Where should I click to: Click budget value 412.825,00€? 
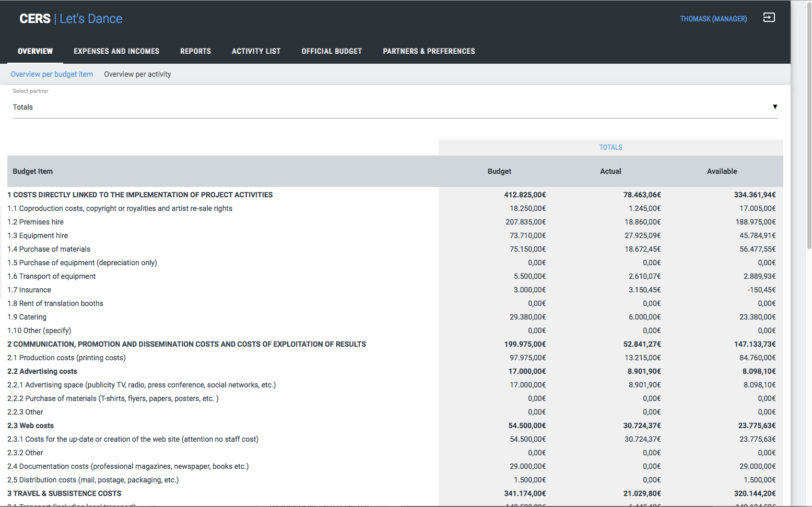coord(525,195)
